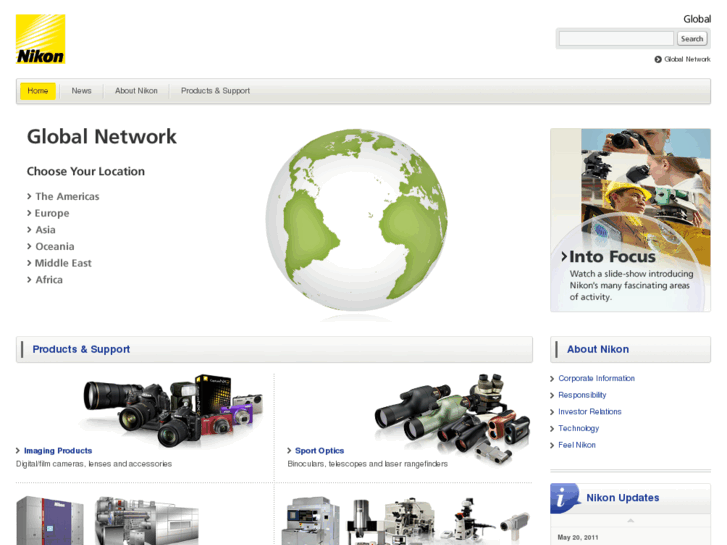Open the Into Focus slide-show banner
Image resolution: width=727 pixels, height=545 pixels.
(630, 220)
